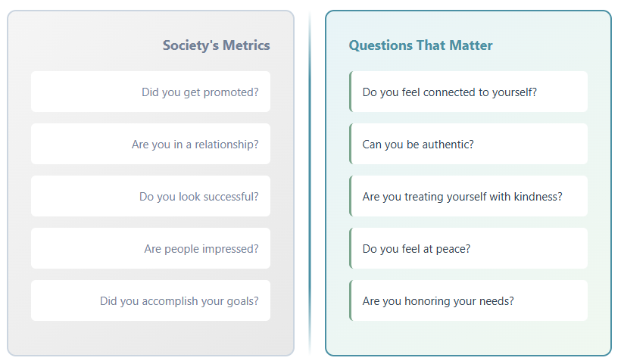
Task: Click accent bar on "feel at peace" card
Action: coord(351,248)
